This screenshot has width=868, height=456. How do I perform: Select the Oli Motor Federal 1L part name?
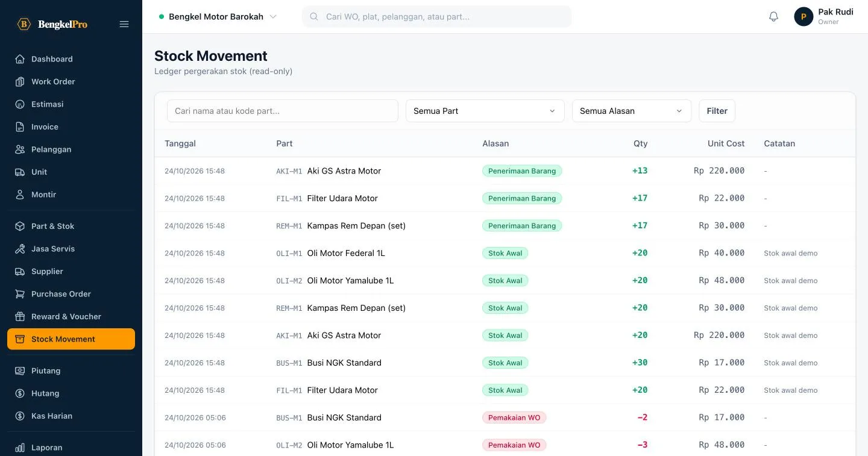click(x=346, y=253)
